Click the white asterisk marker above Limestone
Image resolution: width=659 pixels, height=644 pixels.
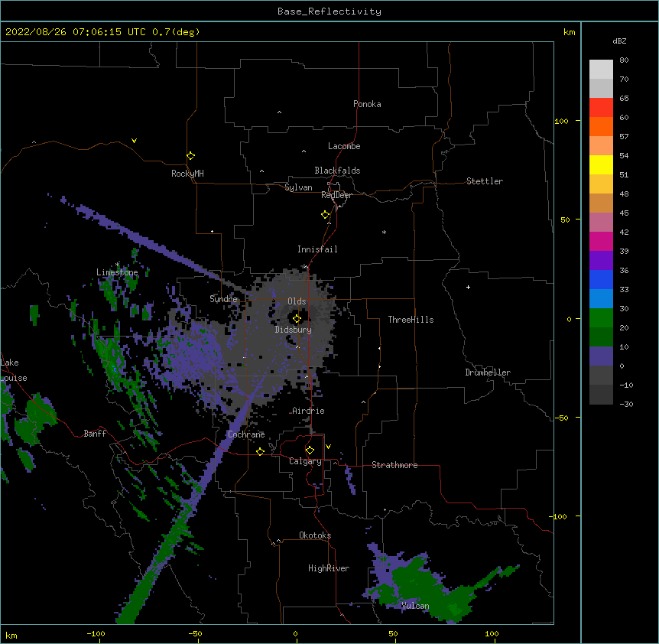(x=117, y=265)
